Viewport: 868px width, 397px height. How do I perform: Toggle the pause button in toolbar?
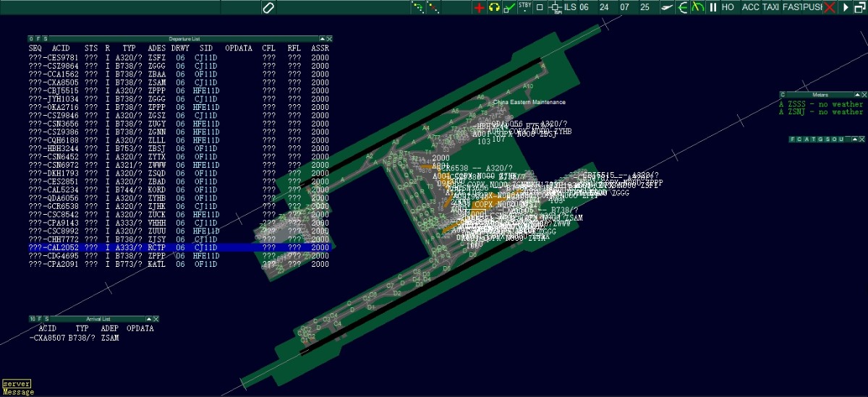(x=712, y=7)
